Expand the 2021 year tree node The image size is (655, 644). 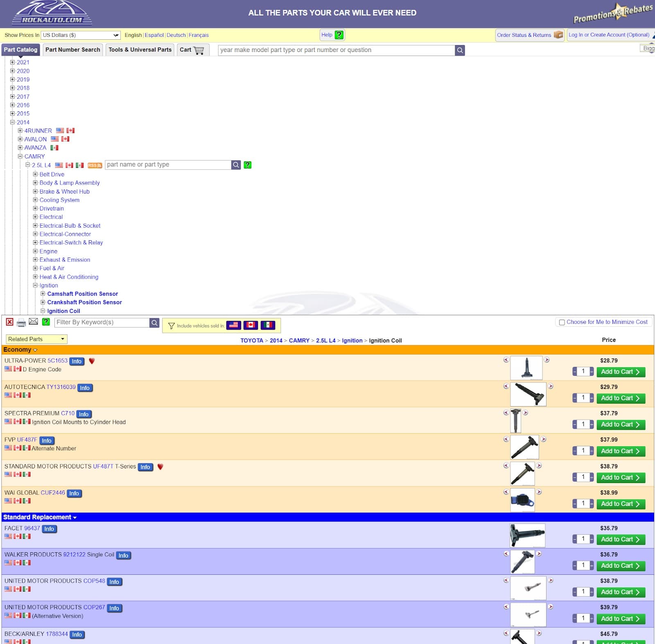12,63
